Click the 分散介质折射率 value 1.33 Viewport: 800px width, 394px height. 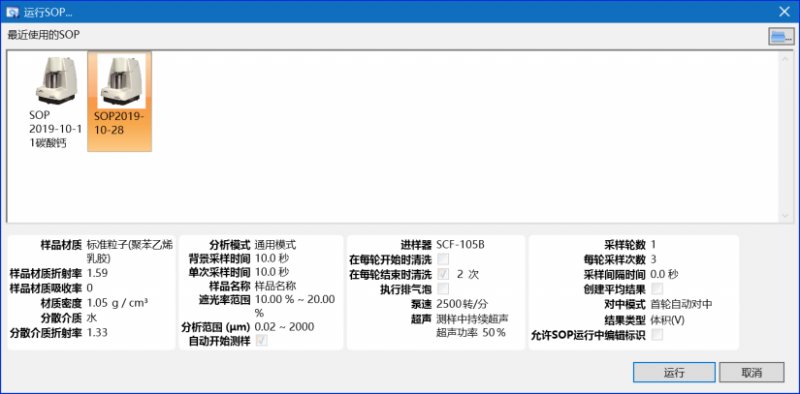click(x=97, y=333)
